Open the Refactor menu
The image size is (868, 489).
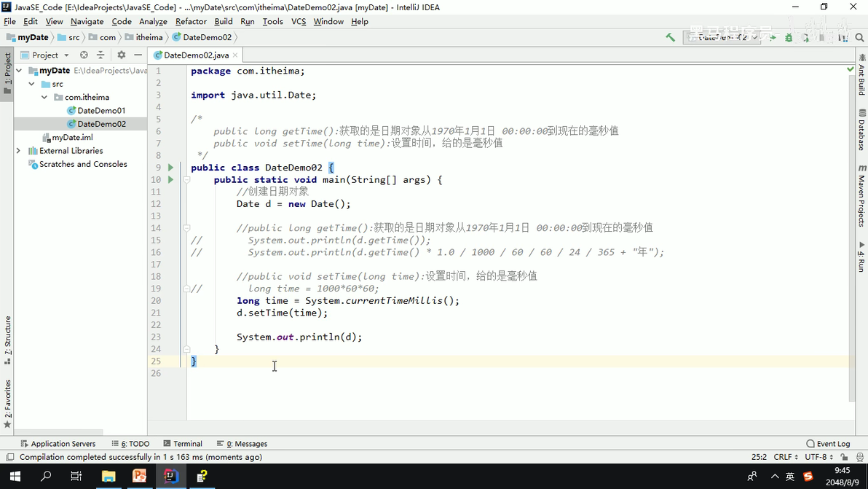pos(191,22)
